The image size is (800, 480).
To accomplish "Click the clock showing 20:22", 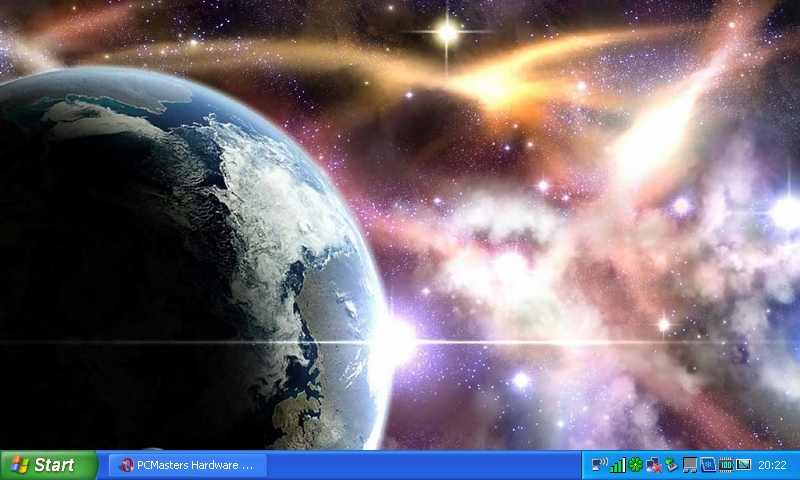I will (x=772, y=465).
